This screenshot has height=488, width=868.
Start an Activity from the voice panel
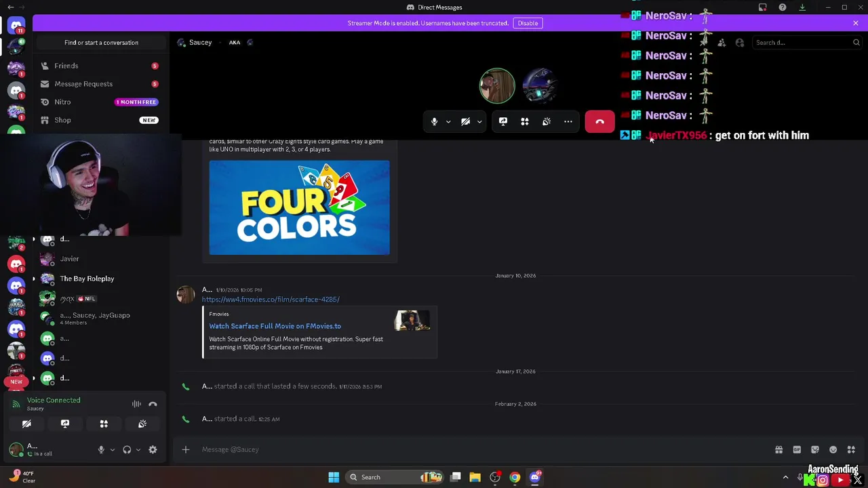coord(104,424)
